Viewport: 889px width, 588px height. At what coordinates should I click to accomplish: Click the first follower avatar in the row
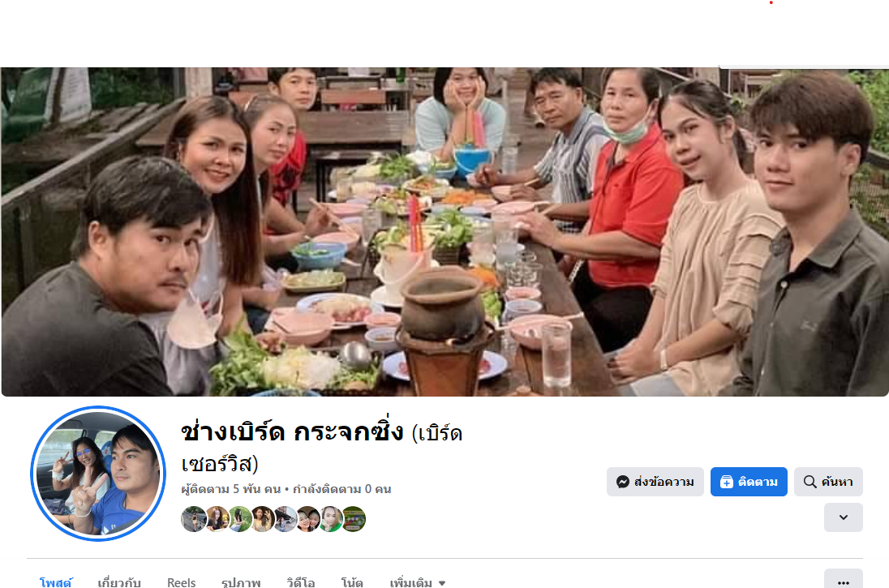pyautogui.click(x=193, y=519)
